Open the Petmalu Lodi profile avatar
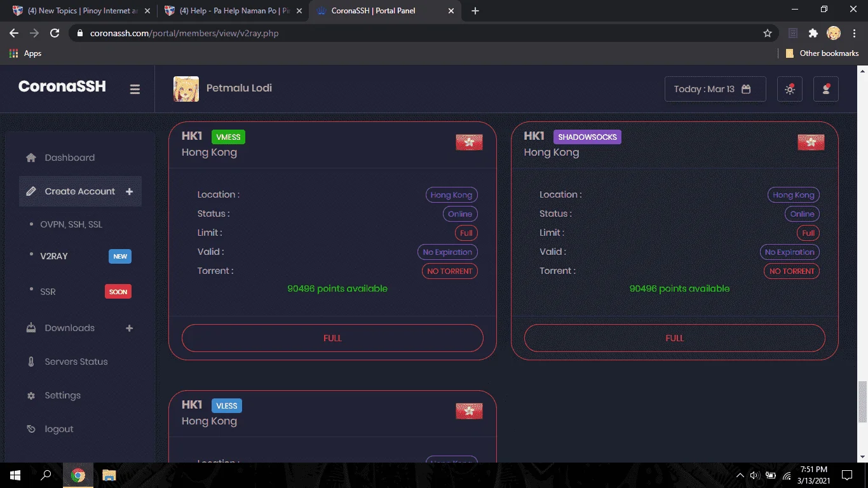This screenshot has height=488, width=868. coord(186,89)
